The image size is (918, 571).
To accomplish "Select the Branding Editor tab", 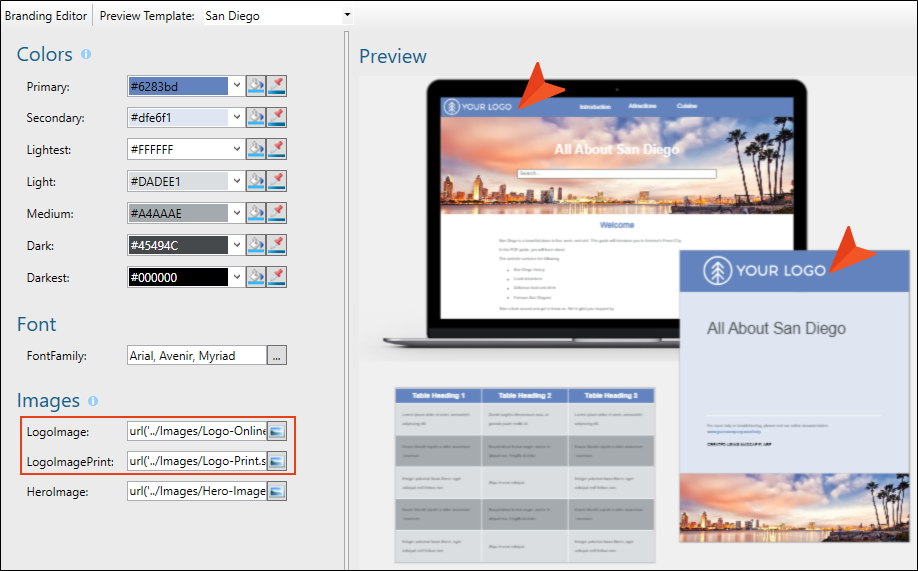I will pyautogui.click(x=46, y=16).
